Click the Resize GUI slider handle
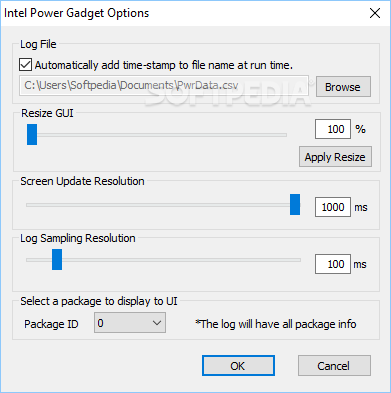The height and width of the screenshot is (393, 391). point(32,134)
